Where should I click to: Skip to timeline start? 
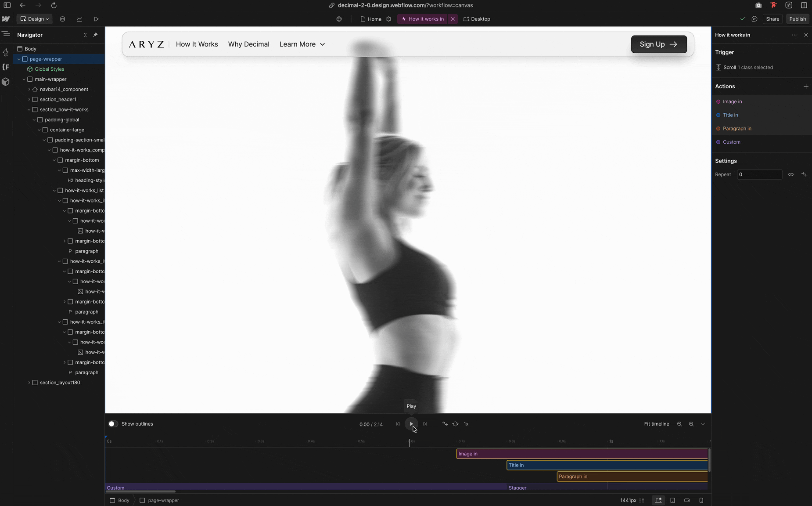tap(398, 424)
